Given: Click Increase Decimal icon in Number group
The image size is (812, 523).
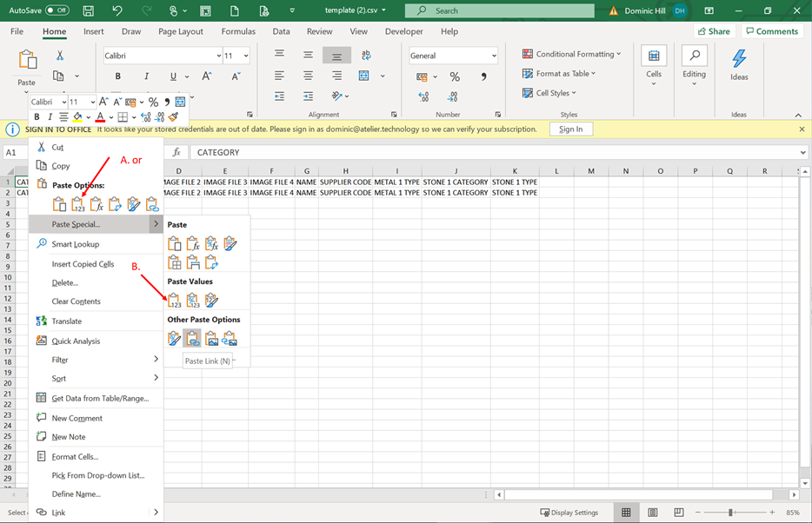Looking at the screenshot, I should [x=423, y=96].
